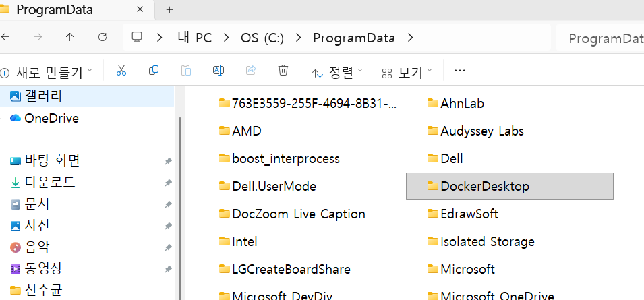Expand chevron after 내 PC in path

click(225, 38)
